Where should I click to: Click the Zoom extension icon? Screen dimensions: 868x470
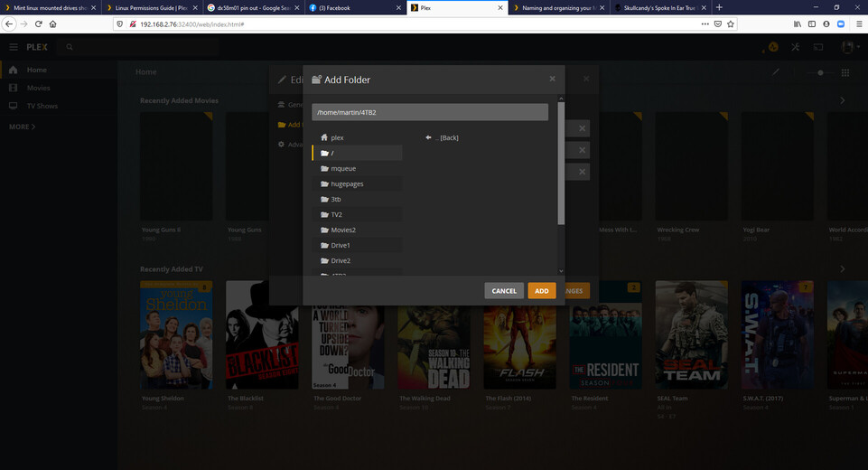pos(841,23)
